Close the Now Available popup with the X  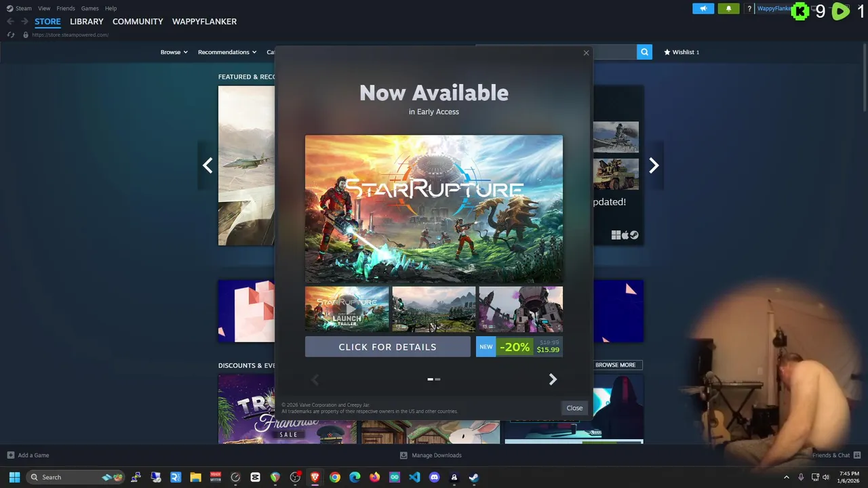[587, 53]
